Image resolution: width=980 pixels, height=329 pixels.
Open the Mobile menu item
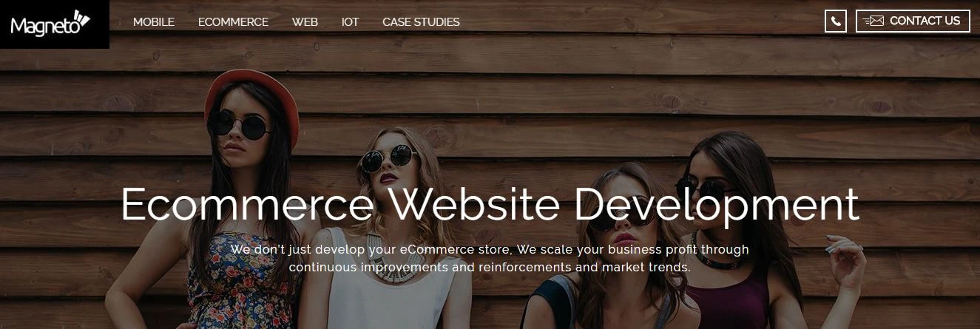[154, 22]
